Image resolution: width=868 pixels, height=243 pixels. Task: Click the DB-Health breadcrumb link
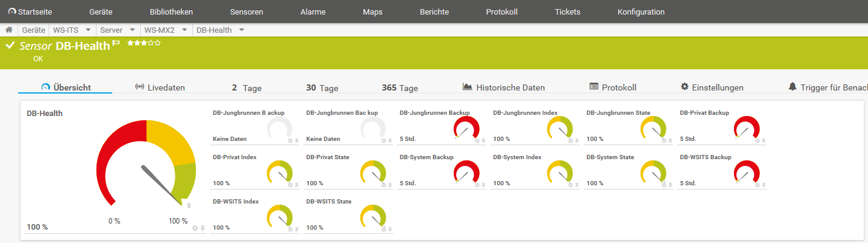click(215, 30)
